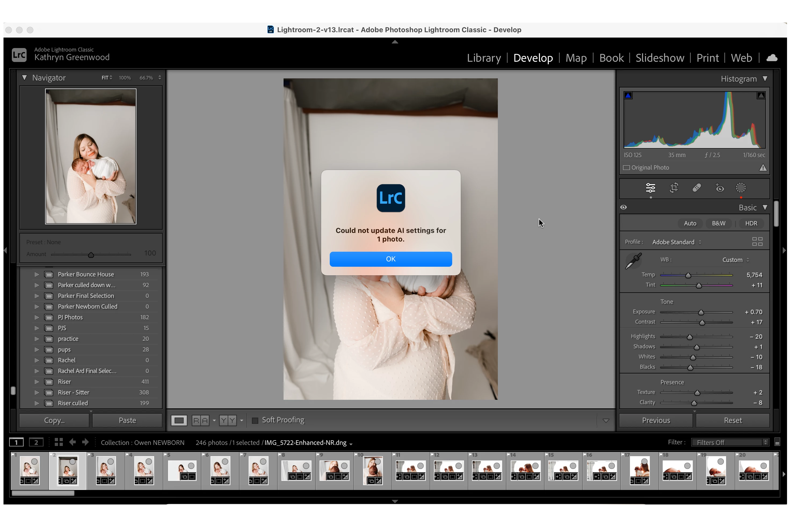Expand the Riser collection set
Viewport: 812px width, 527px height.
37,382
